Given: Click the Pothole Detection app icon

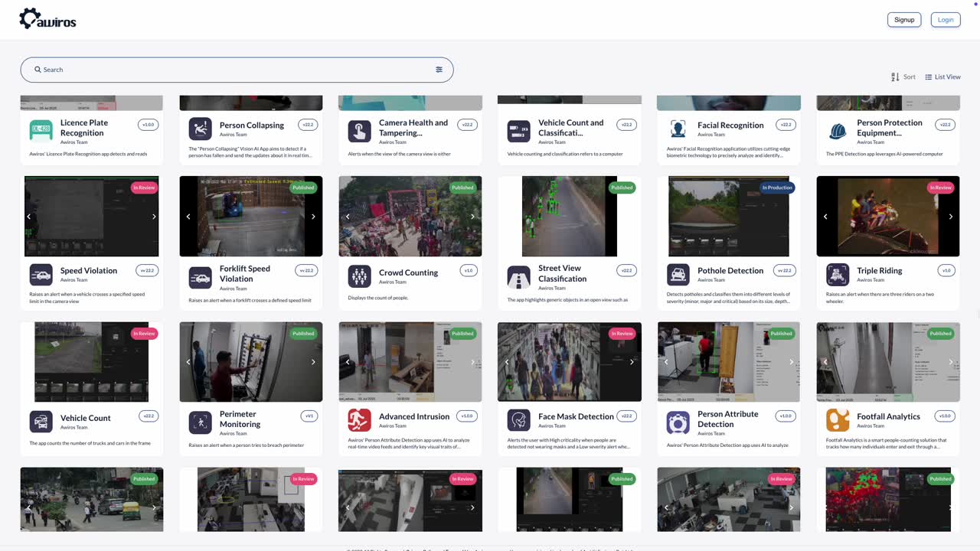Looking at the screenshot, I should pyautogui.click(x=678, y=275).
